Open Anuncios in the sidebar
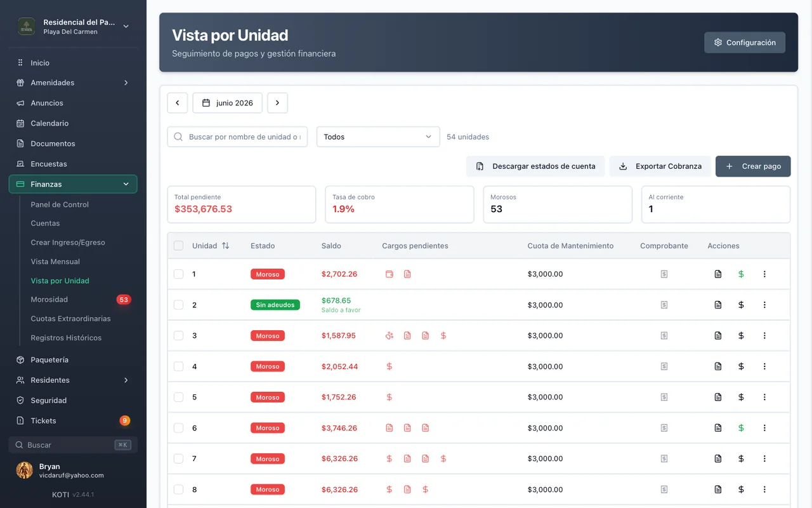 coord(73,103)
